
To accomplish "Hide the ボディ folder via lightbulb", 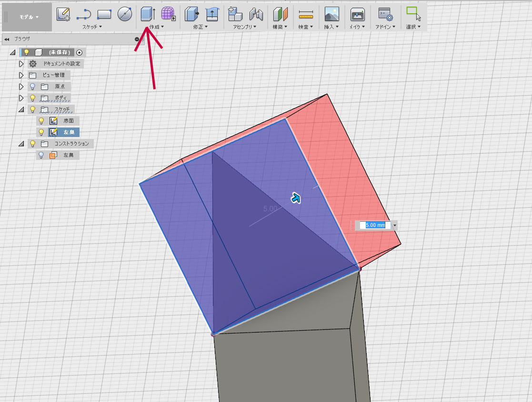I will 33,98.
